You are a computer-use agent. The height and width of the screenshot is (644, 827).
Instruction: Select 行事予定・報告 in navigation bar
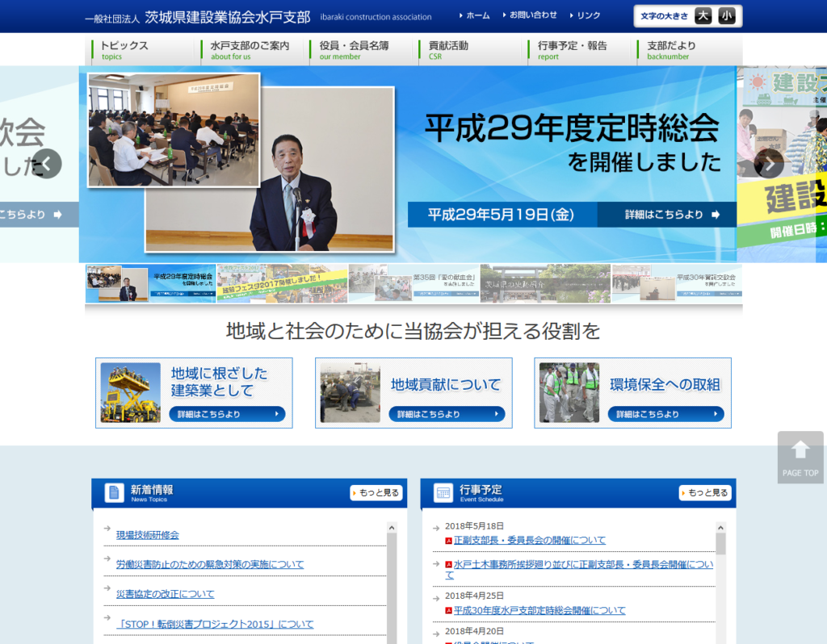click(x=572, y=50)
